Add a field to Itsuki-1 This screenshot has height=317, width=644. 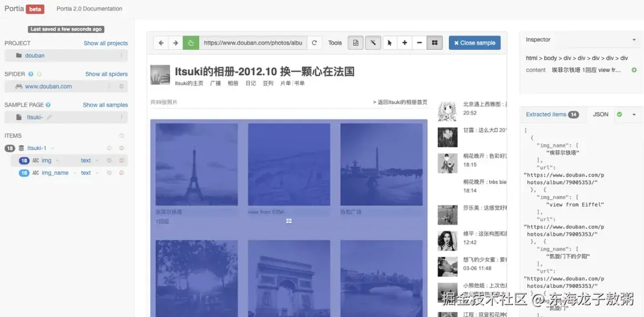click(x=109, y=148)
